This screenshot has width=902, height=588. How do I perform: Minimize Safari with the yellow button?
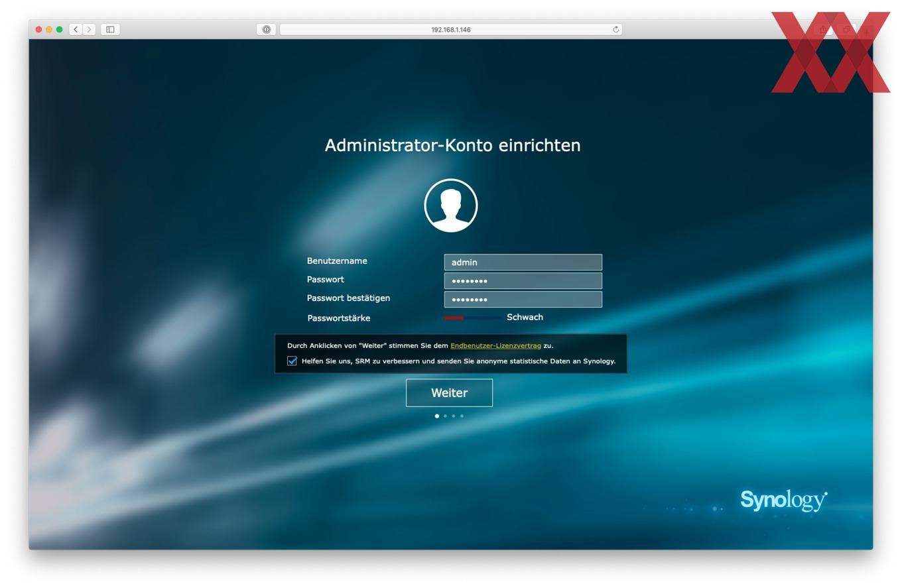49,29
